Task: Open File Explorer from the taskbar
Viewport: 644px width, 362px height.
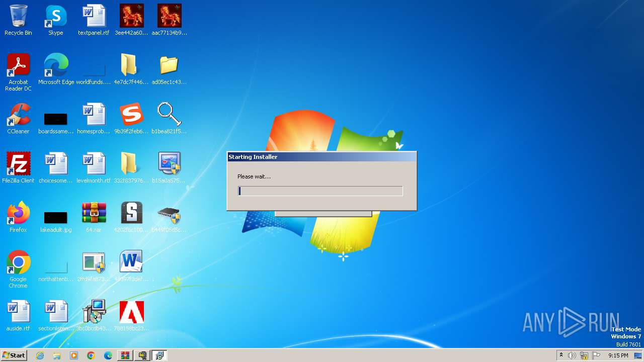Action: coord(57,355)
